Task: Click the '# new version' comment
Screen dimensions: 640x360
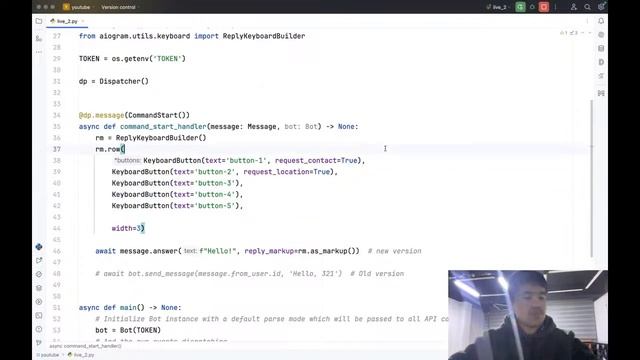Action: 394,251
